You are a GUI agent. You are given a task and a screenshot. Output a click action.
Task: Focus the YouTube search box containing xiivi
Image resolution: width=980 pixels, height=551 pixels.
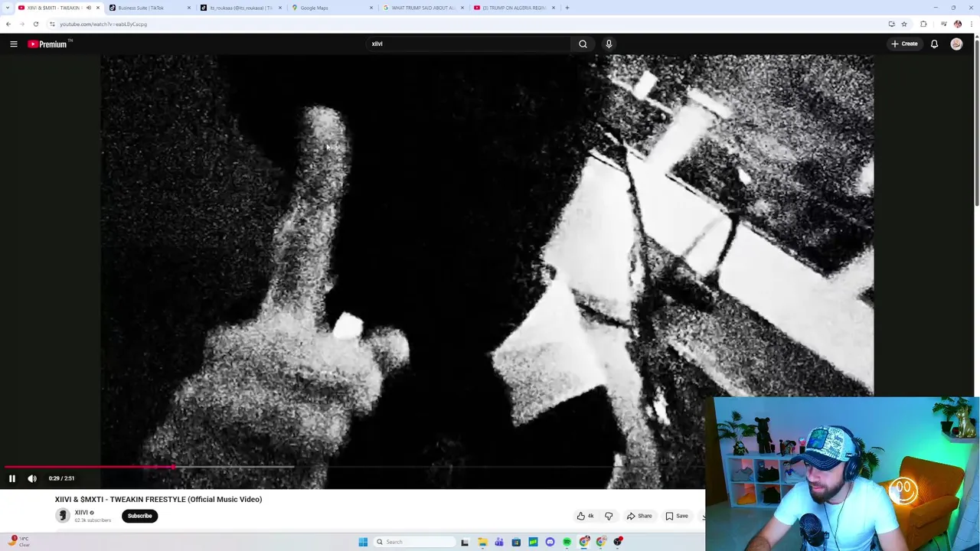point(468,44)
